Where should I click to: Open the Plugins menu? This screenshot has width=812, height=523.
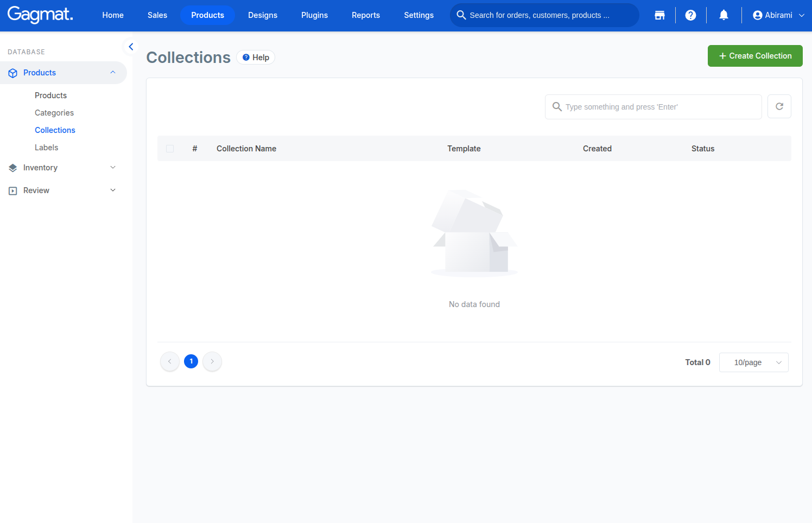[315, 15]
